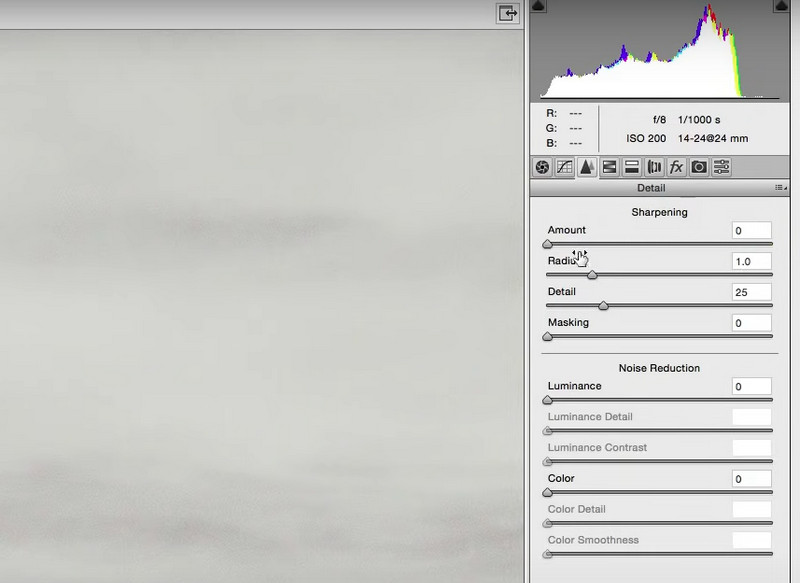Screen dimensions: 800x583
Task: Click the Masking slider handle
Action: [x=547, y=337]
